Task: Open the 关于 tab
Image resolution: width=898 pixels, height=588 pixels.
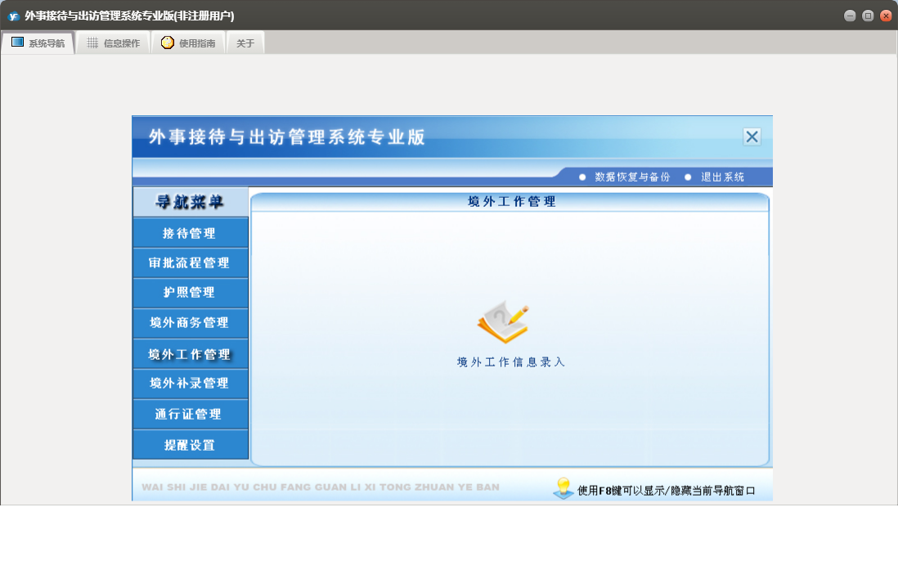Action: (x=245, y=43)
